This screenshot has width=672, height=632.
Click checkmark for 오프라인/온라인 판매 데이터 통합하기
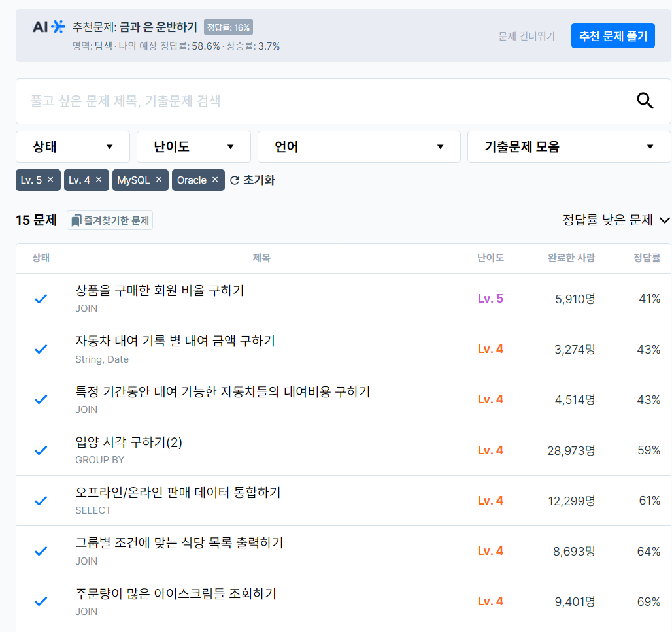coord(41,501)
